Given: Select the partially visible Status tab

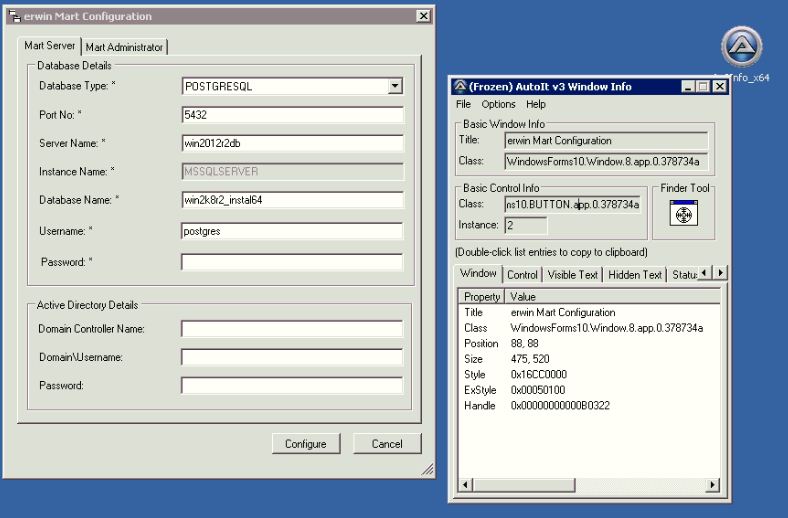Looking at the screenshot, I should click(x=683, y=275).
